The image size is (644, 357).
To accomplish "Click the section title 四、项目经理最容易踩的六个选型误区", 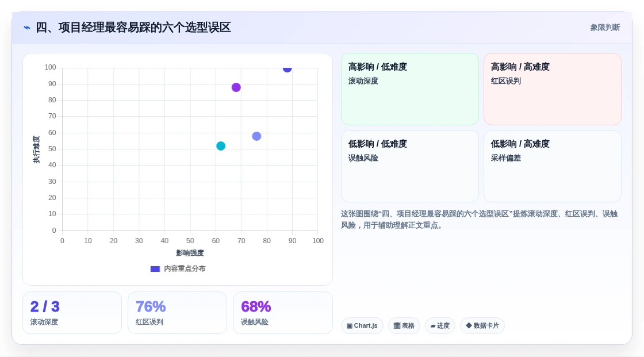I will (133, 28).
